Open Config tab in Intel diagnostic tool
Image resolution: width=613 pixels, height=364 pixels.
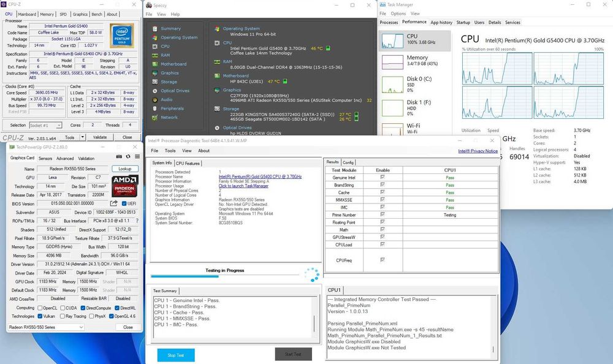(348, 162)
